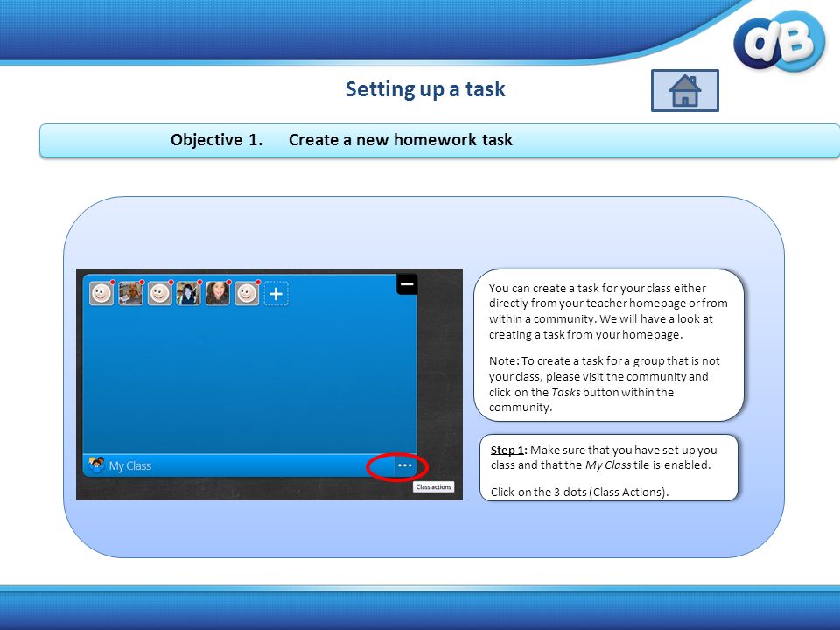Click 'Objective 1.' text

(x=216, y=140)
